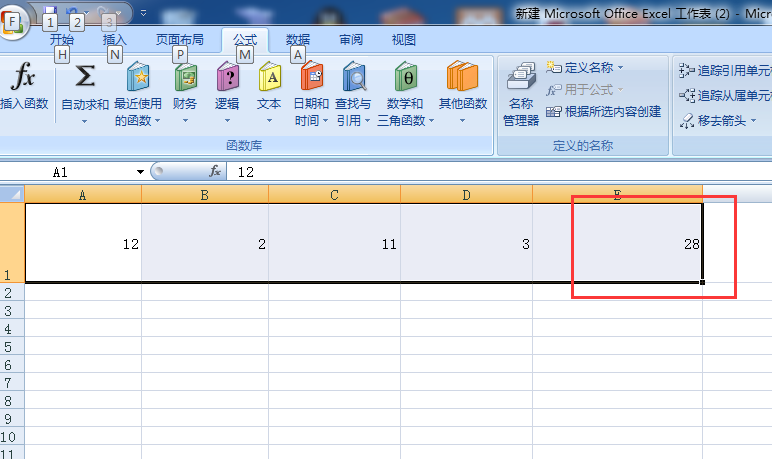Select column C header

(334, 195)
